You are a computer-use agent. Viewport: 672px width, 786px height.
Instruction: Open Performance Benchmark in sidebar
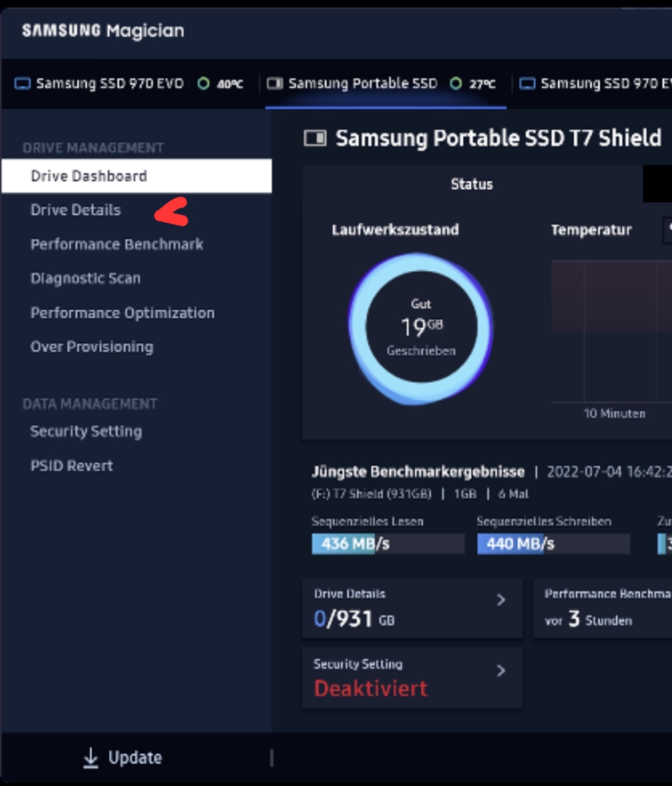click(117, 244)
